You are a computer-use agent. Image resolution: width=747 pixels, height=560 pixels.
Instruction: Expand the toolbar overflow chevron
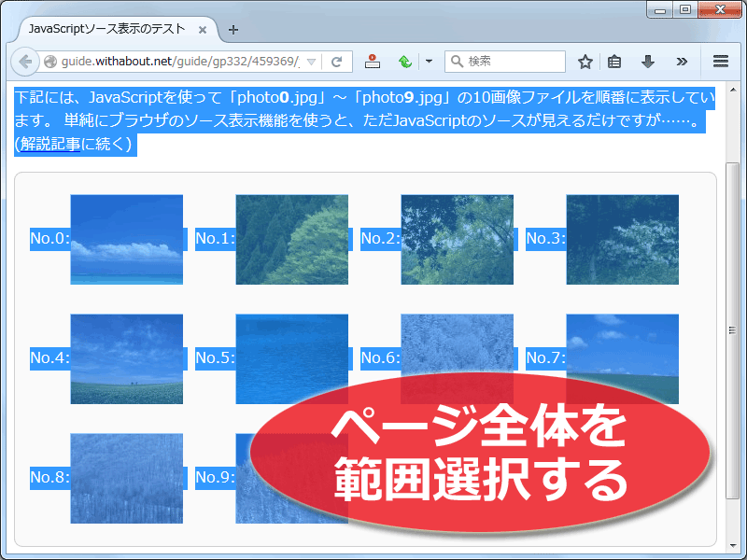pyautogui.click(x=682, y=62)
